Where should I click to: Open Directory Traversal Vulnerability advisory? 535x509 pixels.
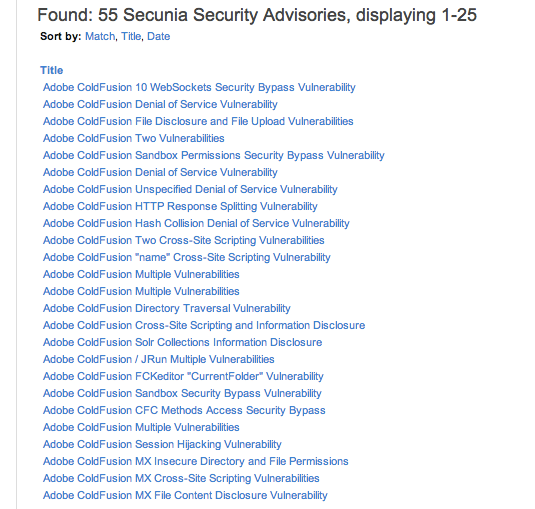(x=167, y=308)
